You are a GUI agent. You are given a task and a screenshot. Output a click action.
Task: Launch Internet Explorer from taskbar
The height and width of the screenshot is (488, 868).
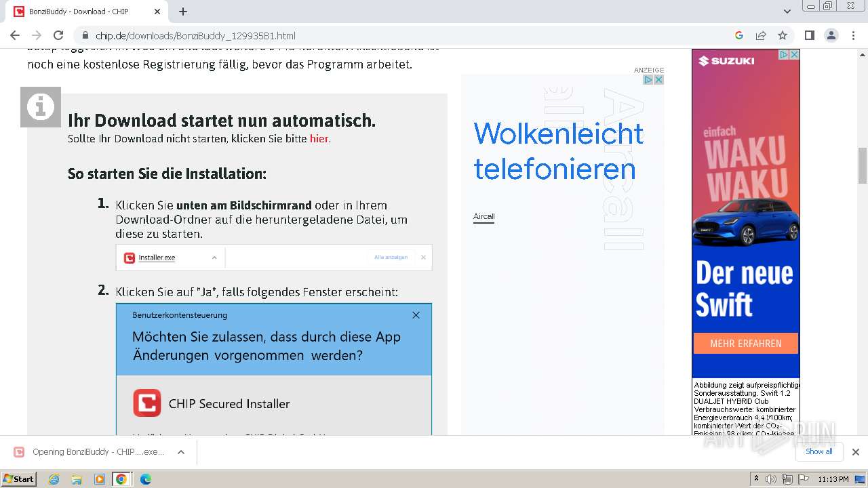(x=54, y=479)
